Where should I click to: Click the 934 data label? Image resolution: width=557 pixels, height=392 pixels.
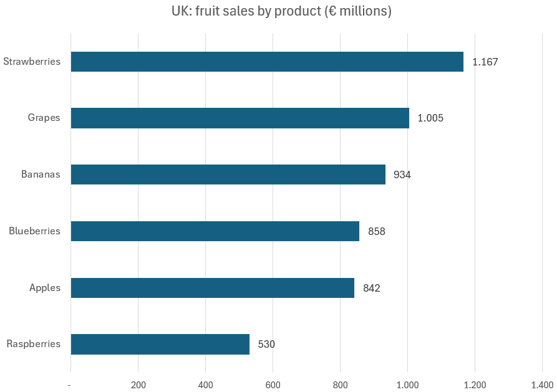point(402,175)
